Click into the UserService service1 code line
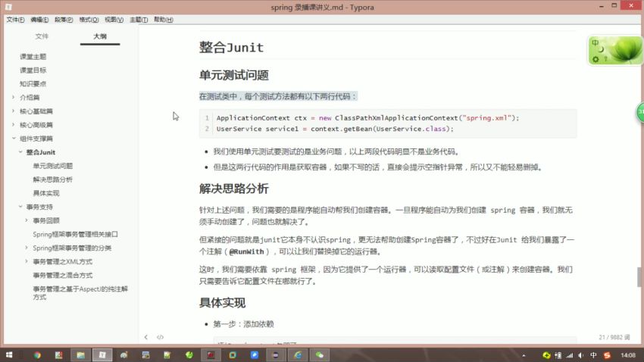 [335, 129]
